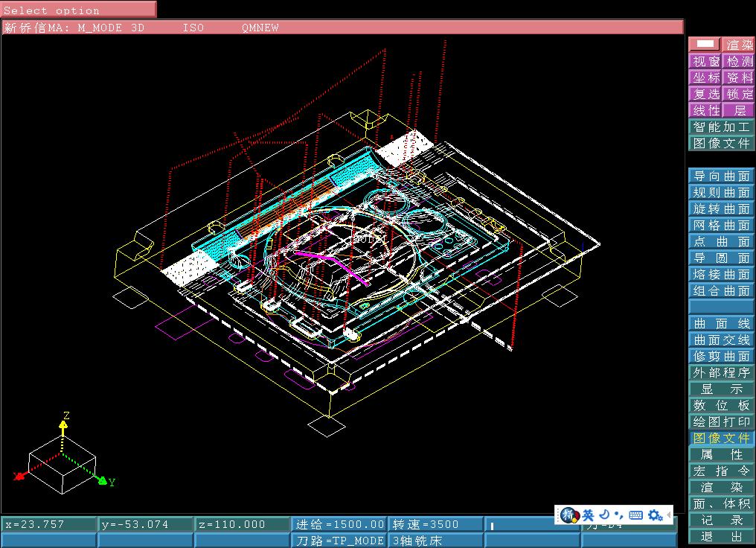756x548 pixels.
Task: Click the teal 渲染 render item below 宏指令
Action: coord(721,488)
